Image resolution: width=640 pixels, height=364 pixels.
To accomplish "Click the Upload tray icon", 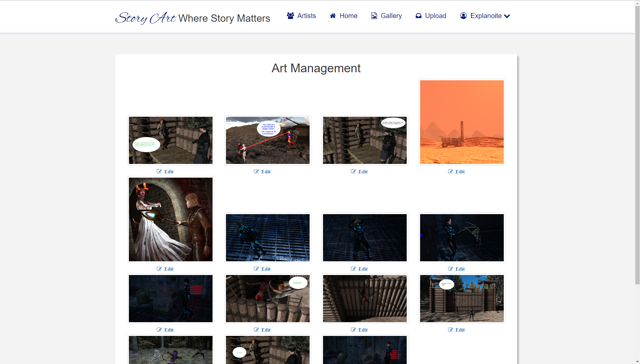I will [x=418, y=16].
